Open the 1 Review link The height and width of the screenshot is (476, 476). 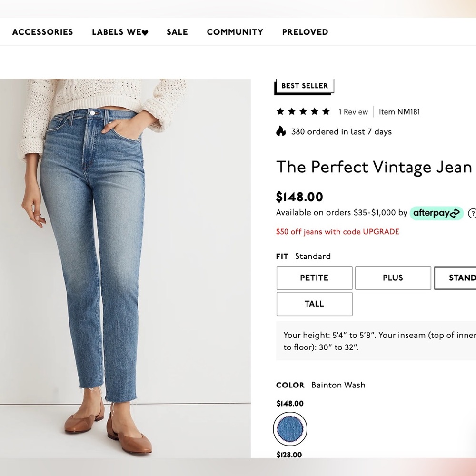click(x=353, y=112)
